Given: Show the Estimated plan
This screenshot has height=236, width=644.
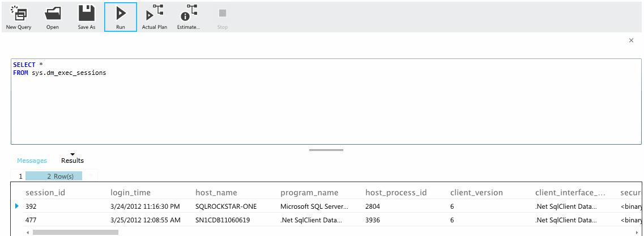Looking at the screenshot, I should (189, 18).
